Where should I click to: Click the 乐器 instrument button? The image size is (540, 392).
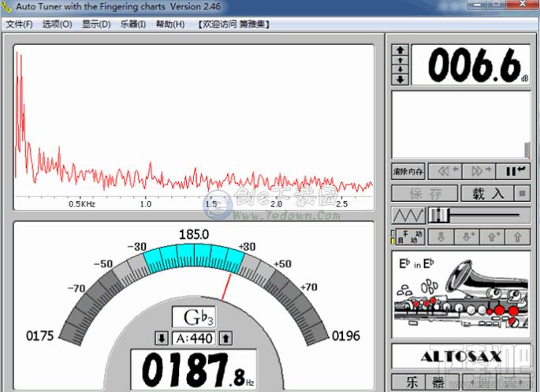[426, 382]
